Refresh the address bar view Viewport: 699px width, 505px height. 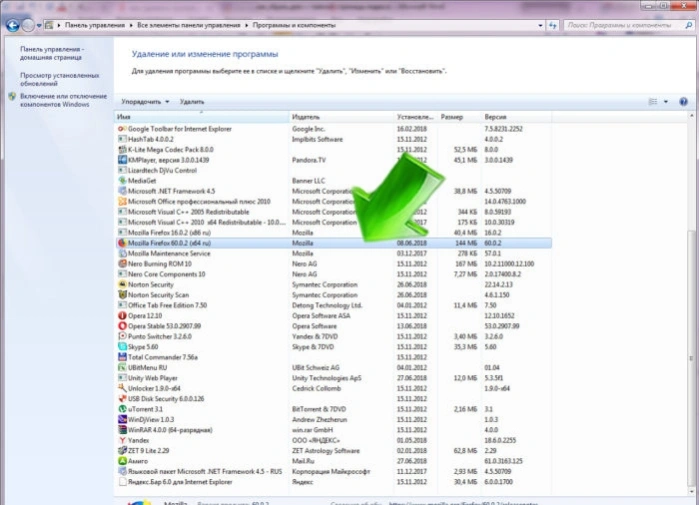click(x=553, y=25)
